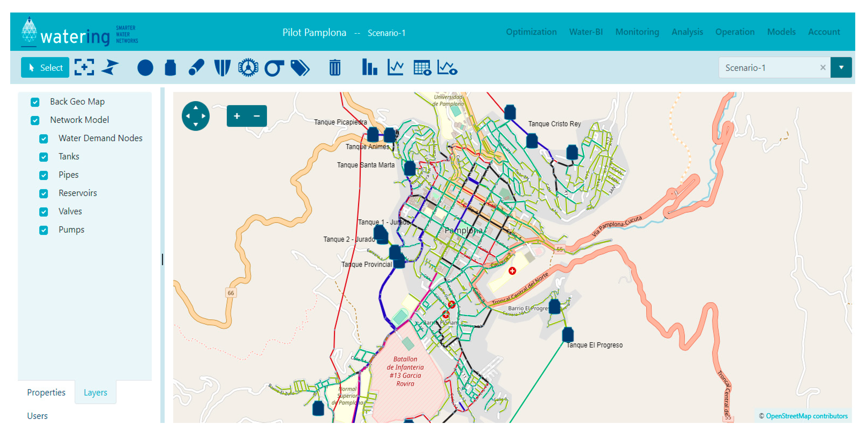The height and width of the screenshot is (438, 868).
Task: Choose the pump tool icon
Action: (x=274, y=68)
